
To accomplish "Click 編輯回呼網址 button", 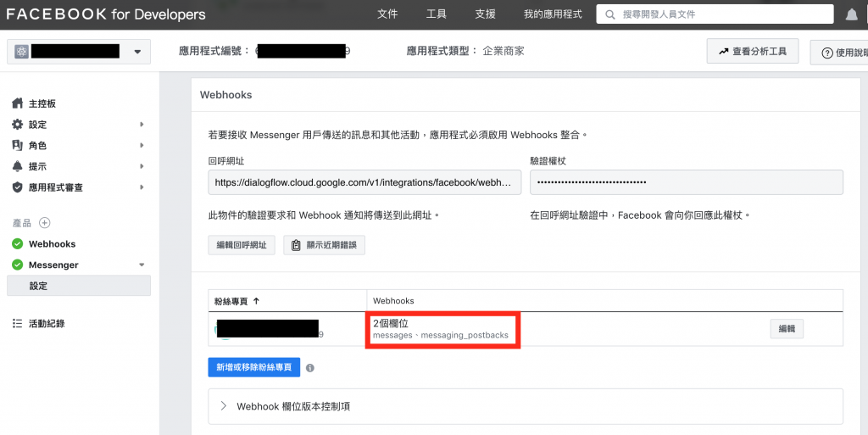I will [x=242, y=245].
